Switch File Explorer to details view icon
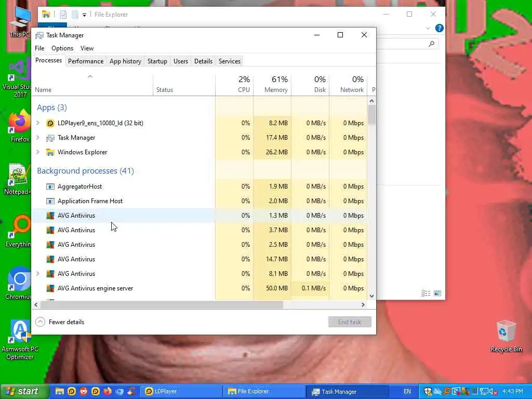The height and width of the screenshot is (399, 532). point(426,293)
